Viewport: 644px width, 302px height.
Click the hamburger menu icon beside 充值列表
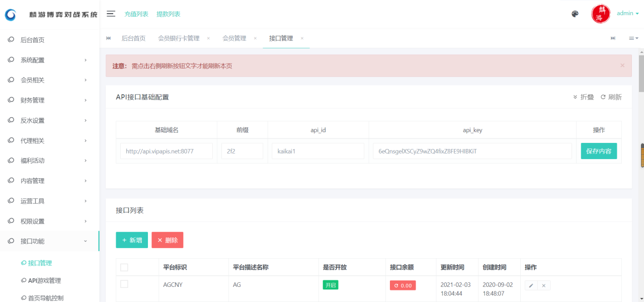pos(111,14)
